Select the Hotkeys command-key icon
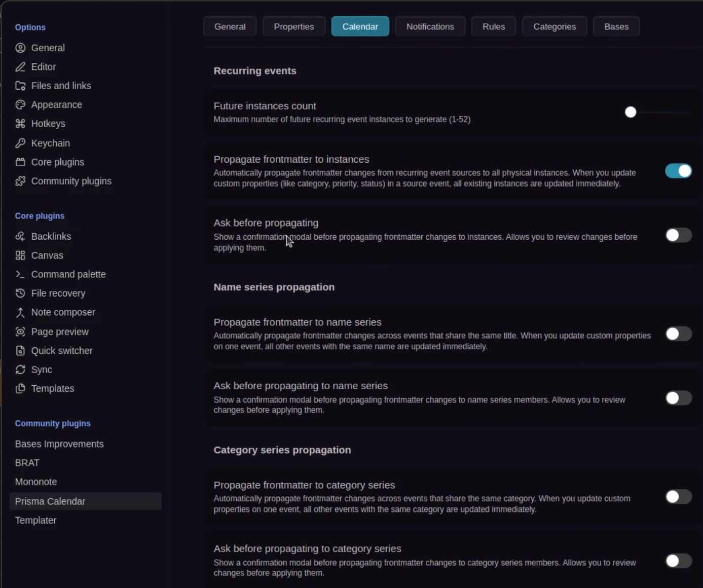703x588 pixels. (20, 124)
